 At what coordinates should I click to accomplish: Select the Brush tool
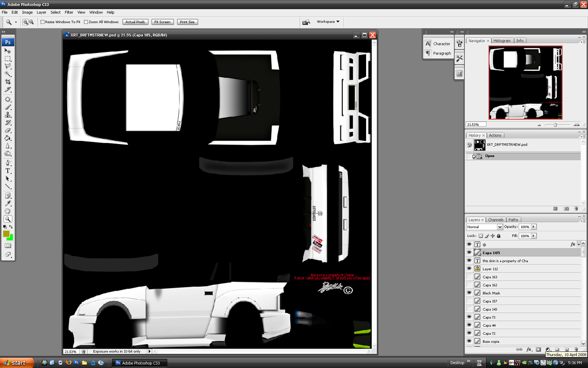(8, 107)
